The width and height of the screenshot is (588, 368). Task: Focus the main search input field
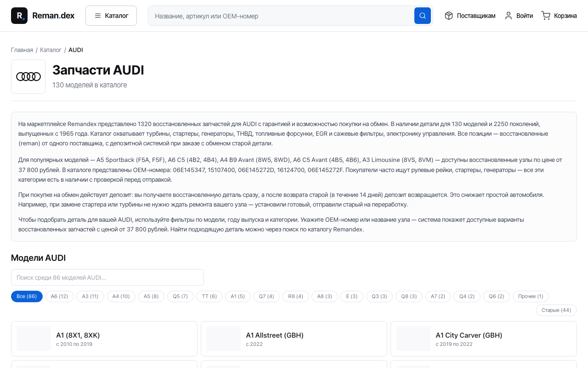pos(281,16)
